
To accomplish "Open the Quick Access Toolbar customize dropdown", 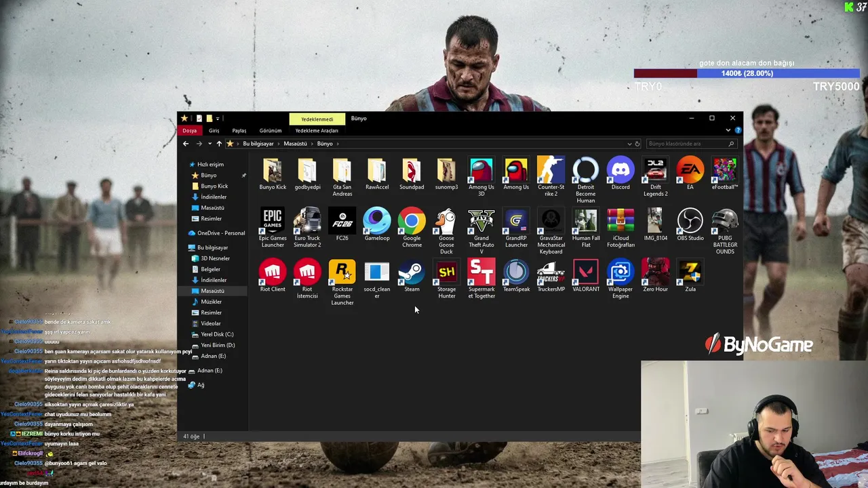I will [217, 119].
